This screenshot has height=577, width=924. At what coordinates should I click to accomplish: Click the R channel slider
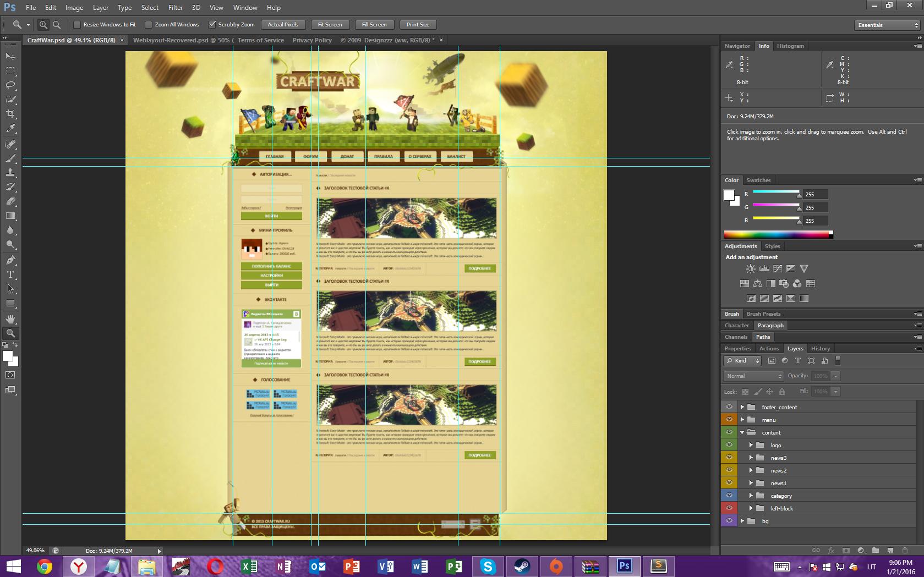[x=776, y=192]
